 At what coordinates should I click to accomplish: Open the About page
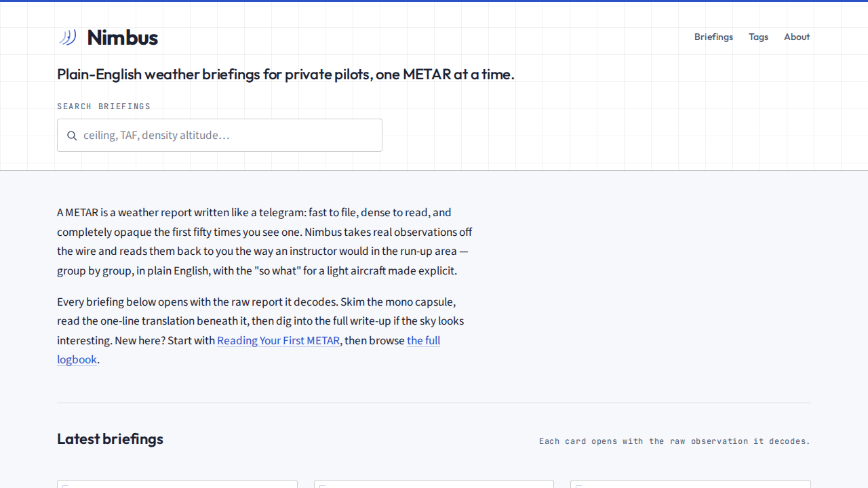point(797,37)
